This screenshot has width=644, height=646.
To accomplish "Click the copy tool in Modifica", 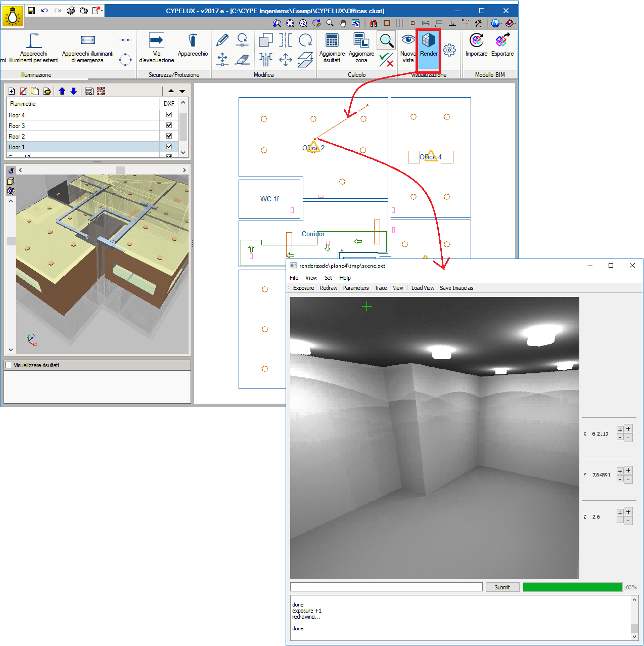I will (x=266, y=40).
